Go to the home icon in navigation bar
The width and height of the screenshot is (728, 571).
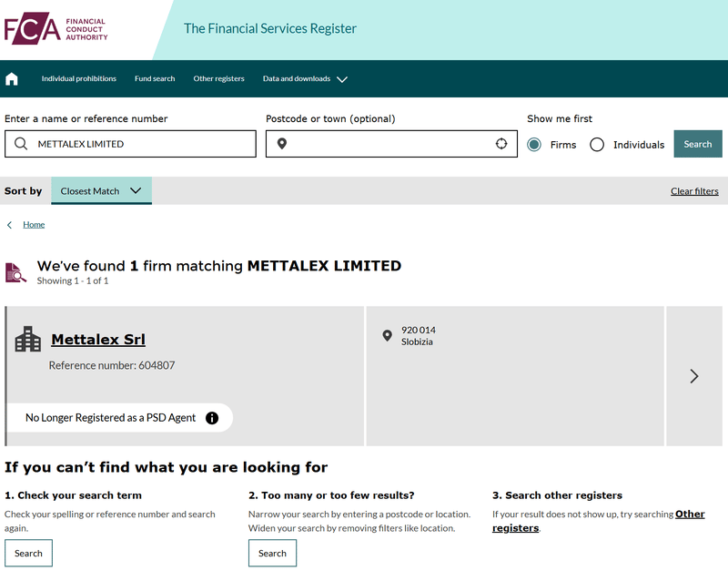[x=12, y=79]
